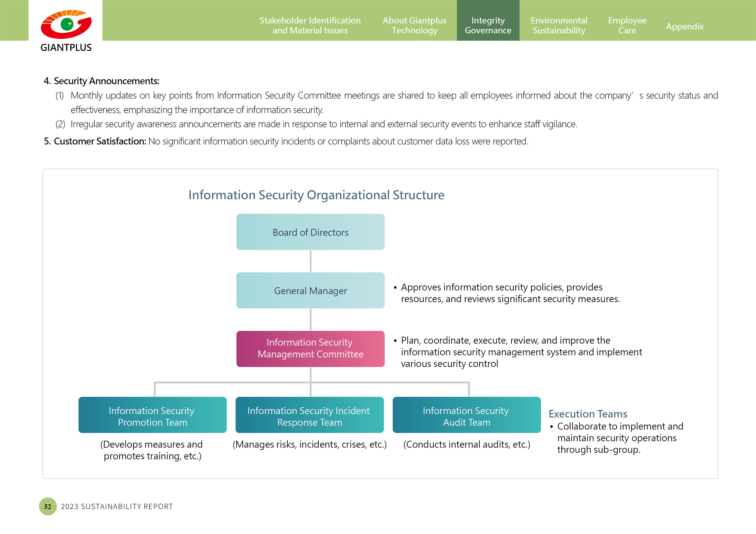Click 'Plan, coordinate, execute, review' bullet
756x534 pixels.
coord(517,352)
